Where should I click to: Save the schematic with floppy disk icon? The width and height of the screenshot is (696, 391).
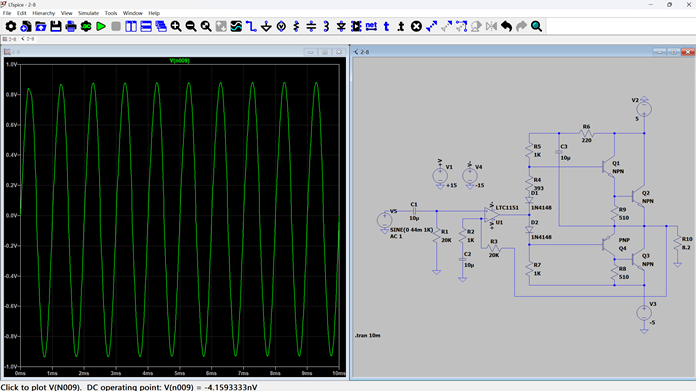click(x=56, y=27)
